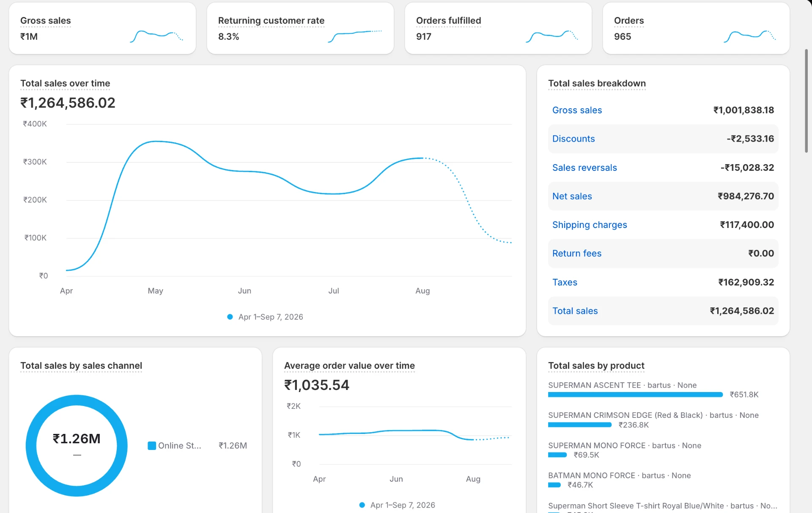Click the donut chart showing ₹1.26M
Image resolution: width=812 pixels, height=513 pixels.
pyautogui.click(x=77, y=445)
